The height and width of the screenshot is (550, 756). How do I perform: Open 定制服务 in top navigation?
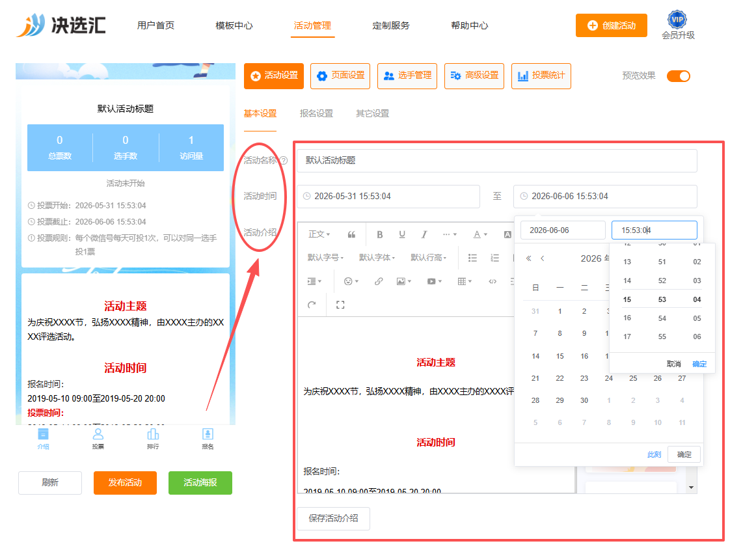(391, 25)
